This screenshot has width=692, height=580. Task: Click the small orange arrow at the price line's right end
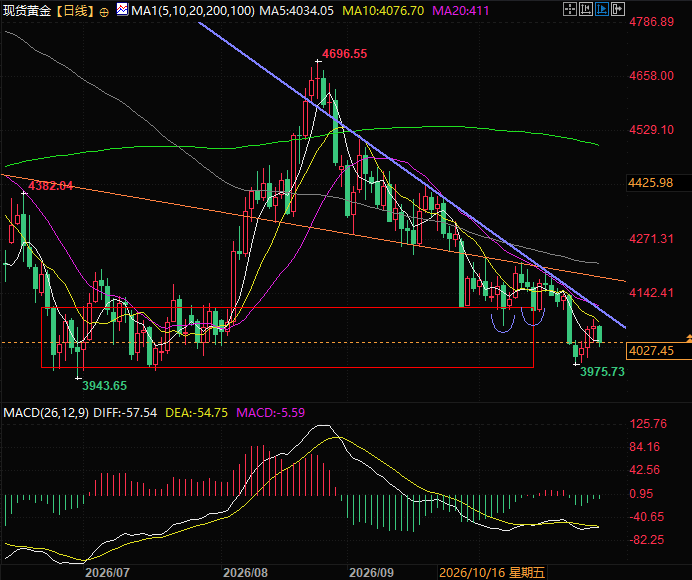(689, 339)
